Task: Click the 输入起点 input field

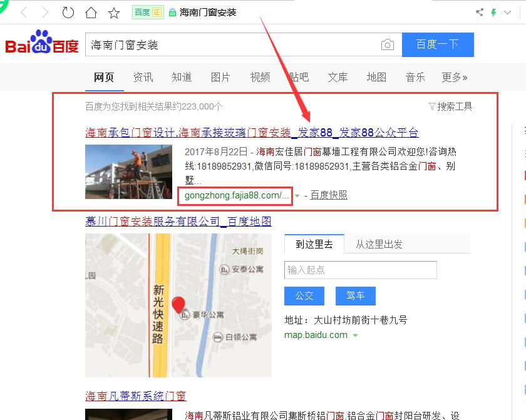Action: point(361,270)
